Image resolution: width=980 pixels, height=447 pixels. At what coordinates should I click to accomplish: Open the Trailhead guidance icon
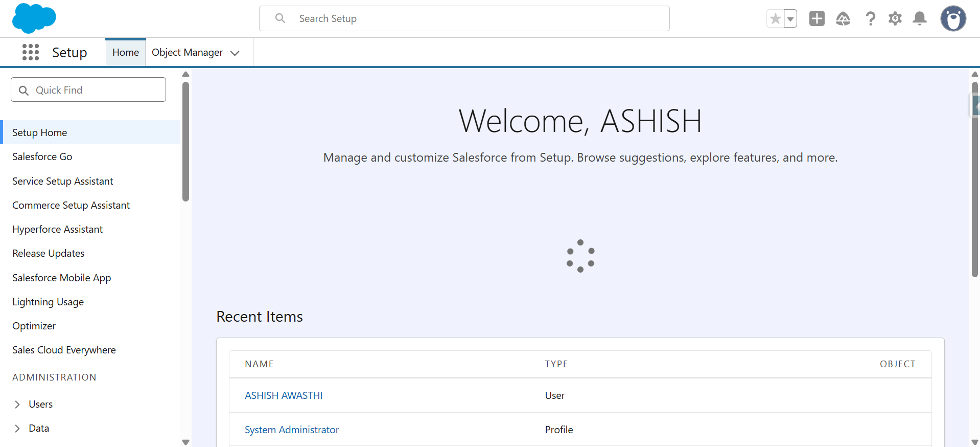843,19
